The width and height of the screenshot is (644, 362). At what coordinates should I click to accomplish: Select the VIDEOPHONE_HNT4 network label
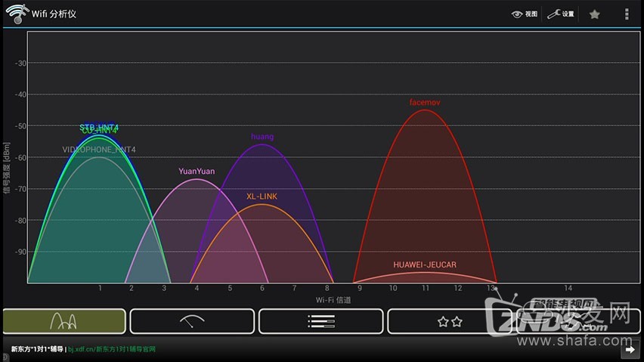99,150
